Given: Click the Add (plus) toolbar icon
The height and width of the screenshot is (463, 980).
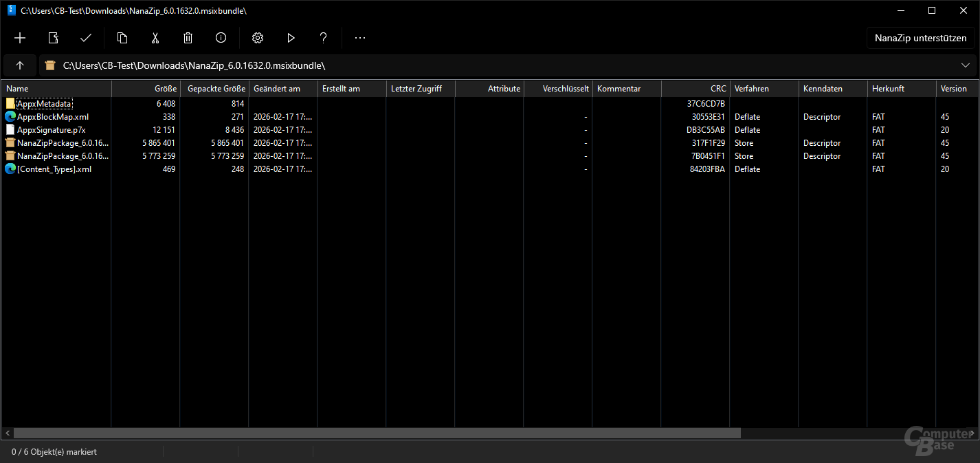Looking at the screenshot, I should click(x=20, y=38).
